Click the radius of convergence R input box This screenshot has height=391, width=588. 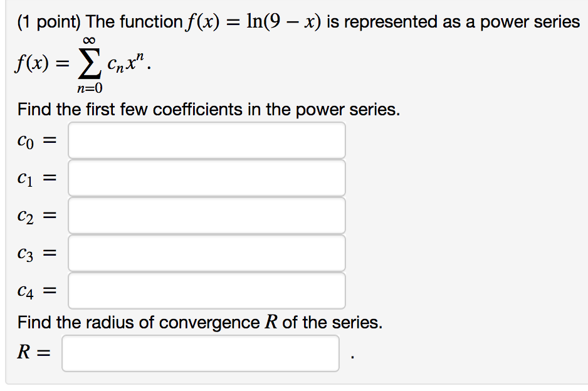click(201, 353)
